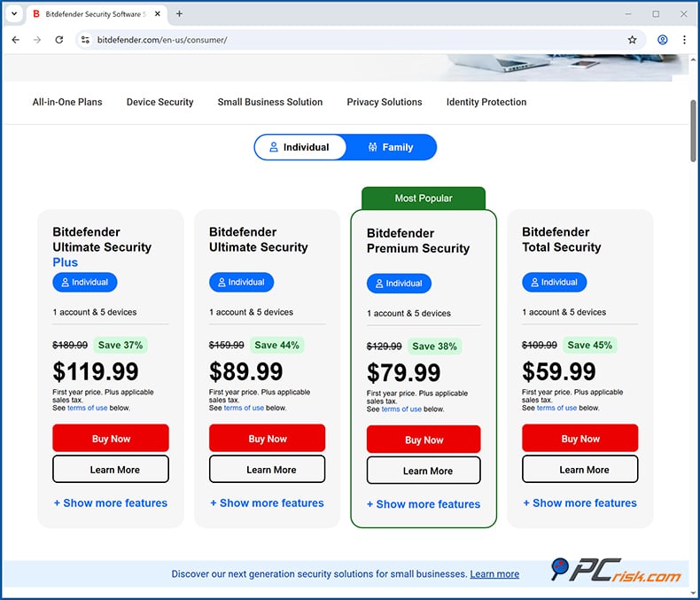Viewport: 700px width, 600px height.
Task: Expand Show more features for Ultimate Security Plus
Action: coord(111,503)
